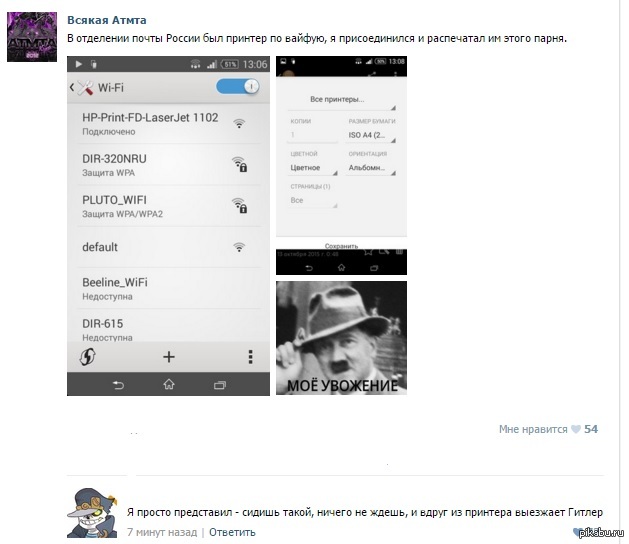Screen dimensions: 629x544
Task: Tap the WPS refresh icon in Wi-Fi toolbar
Action: click(87, 356)
